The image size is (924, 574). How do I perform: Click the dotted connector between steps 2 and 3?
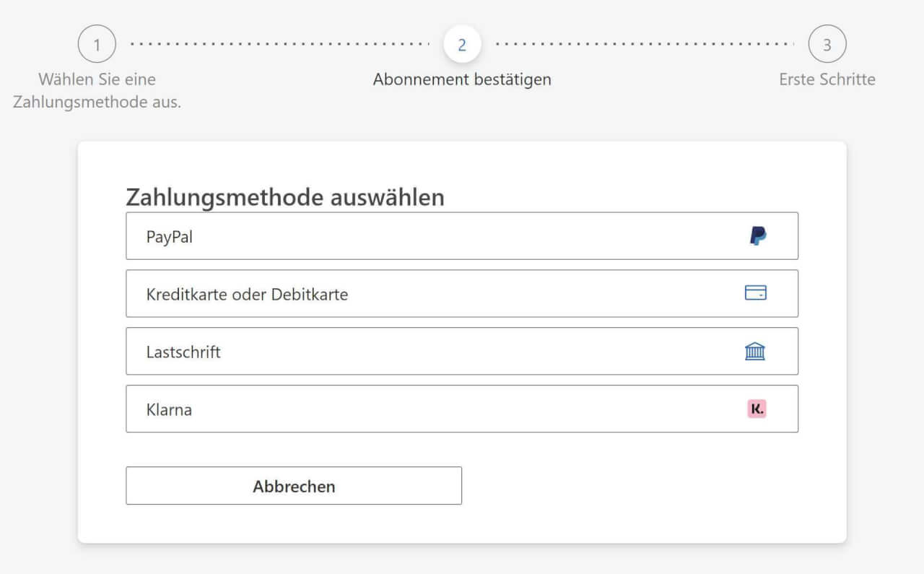point(645,45)
